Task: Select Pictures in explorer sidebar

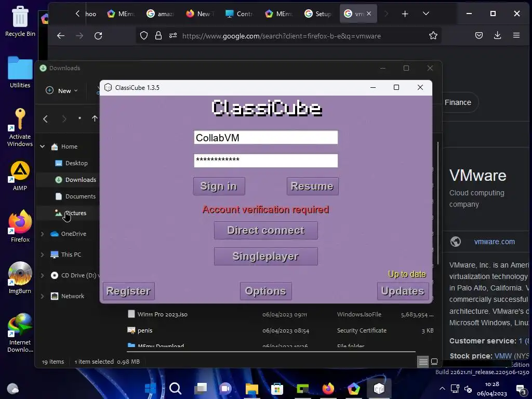Action: 71,213
